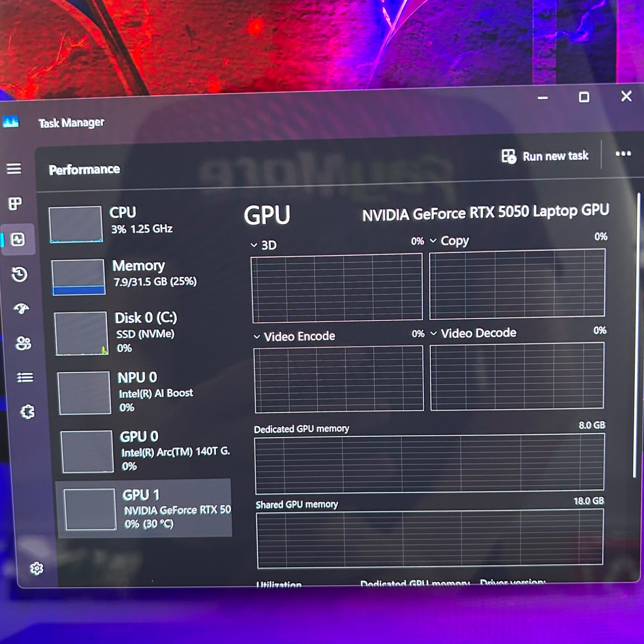Expand the Video Encode engine dropdown
The height and width of the screenshot is (644, 644).
point(257,337)
